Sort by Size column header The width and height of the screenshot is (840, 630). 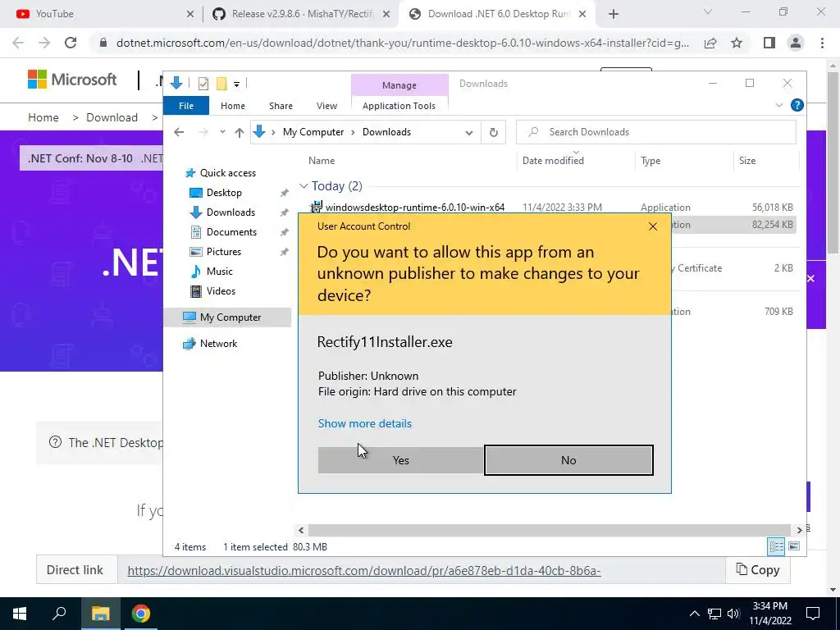[746, 161]
